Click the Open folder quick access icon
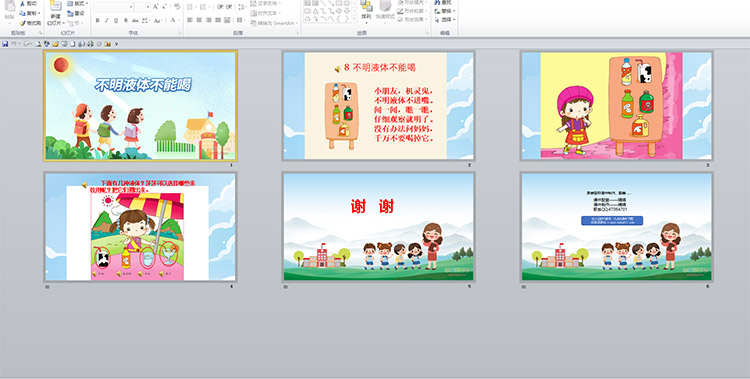This screenshot has height=379, width=750. click(x=55, y=44)
